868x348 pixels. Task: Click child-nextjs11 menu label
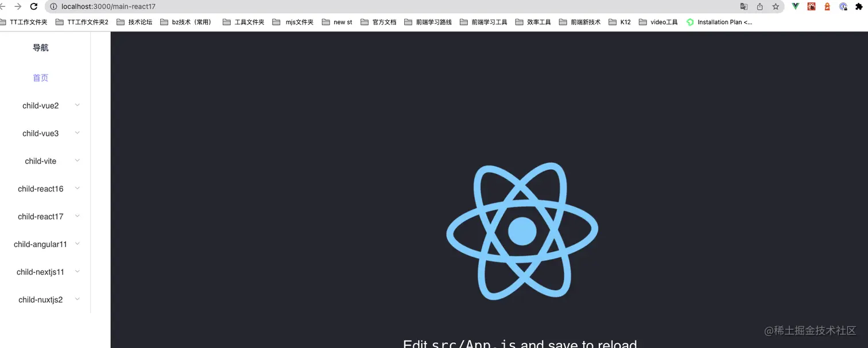point(41,272)
